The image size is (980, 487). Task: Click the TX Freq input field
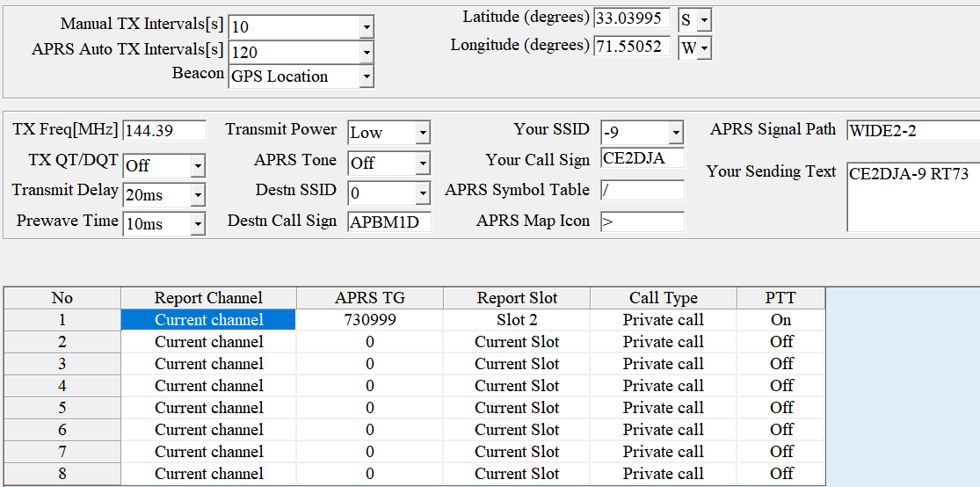point(164,131)
